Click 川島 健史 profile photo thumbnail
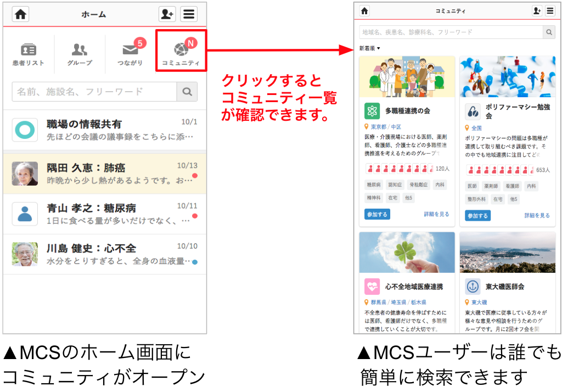Image resolution: width=562 pixels, height=392 pixels. pyautogui.click(x=25, y=254)
